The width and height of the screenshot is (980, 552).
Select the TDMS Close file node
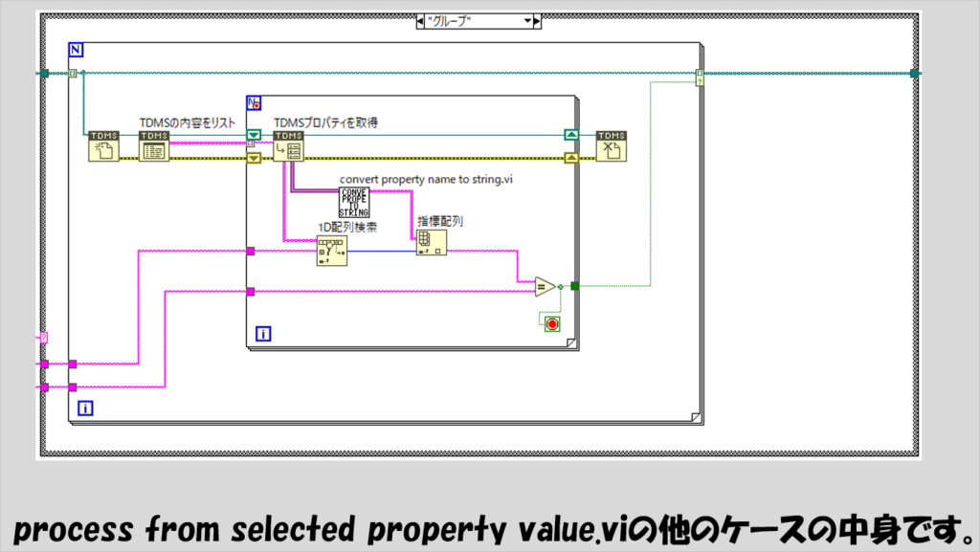611,146
